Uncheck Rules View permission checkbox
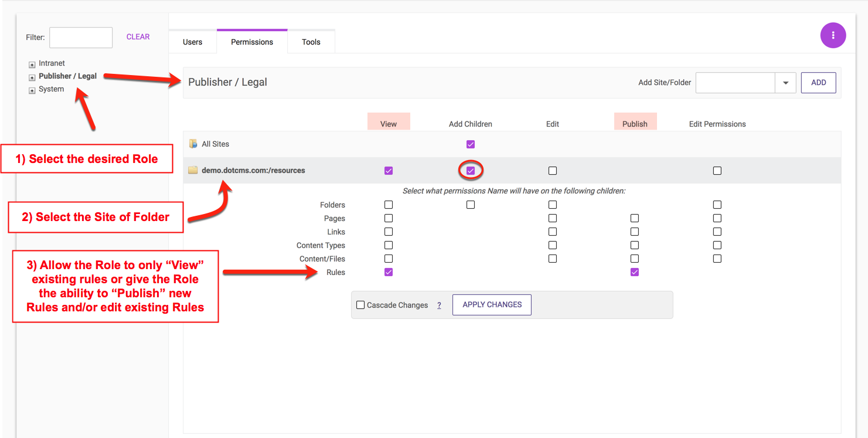Image resolution: width=868 pixels, height=438 pixels. tap(389, 272)
